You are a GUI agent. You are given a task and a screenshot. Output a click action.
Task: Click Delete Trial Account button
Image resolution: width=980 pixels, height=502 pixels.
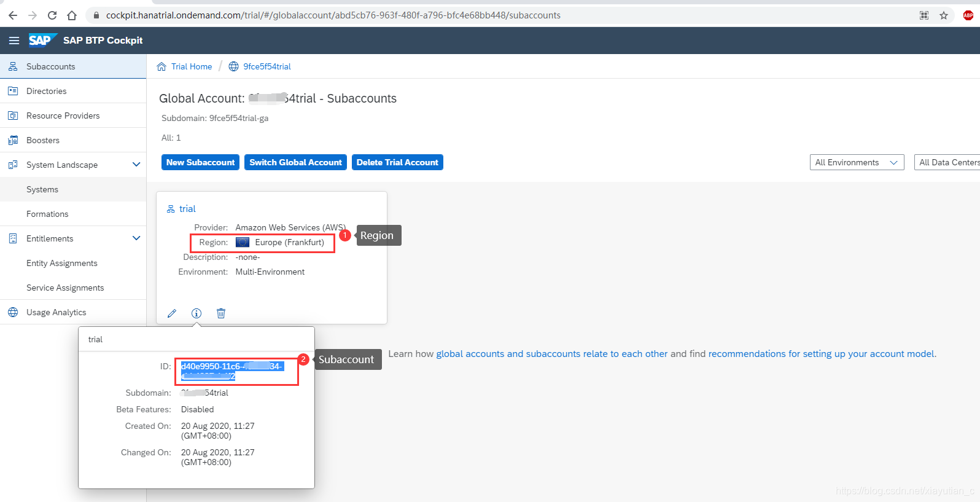[397, 162]
